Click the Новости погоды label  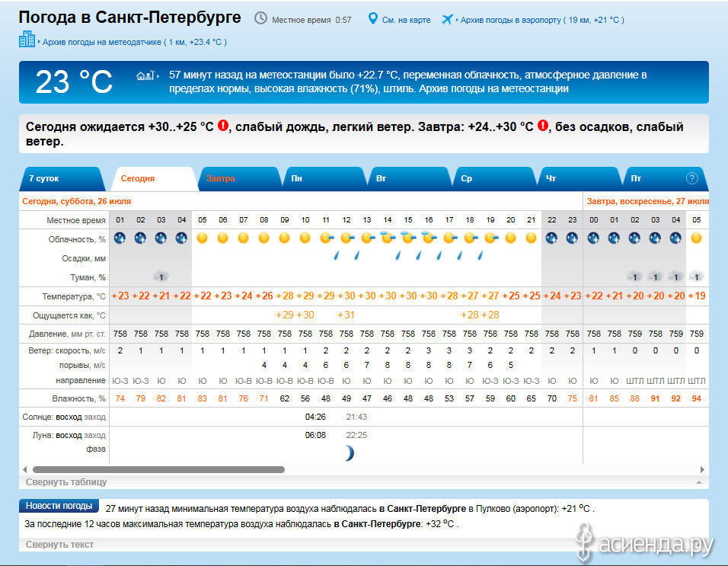(x=59, y=506)
